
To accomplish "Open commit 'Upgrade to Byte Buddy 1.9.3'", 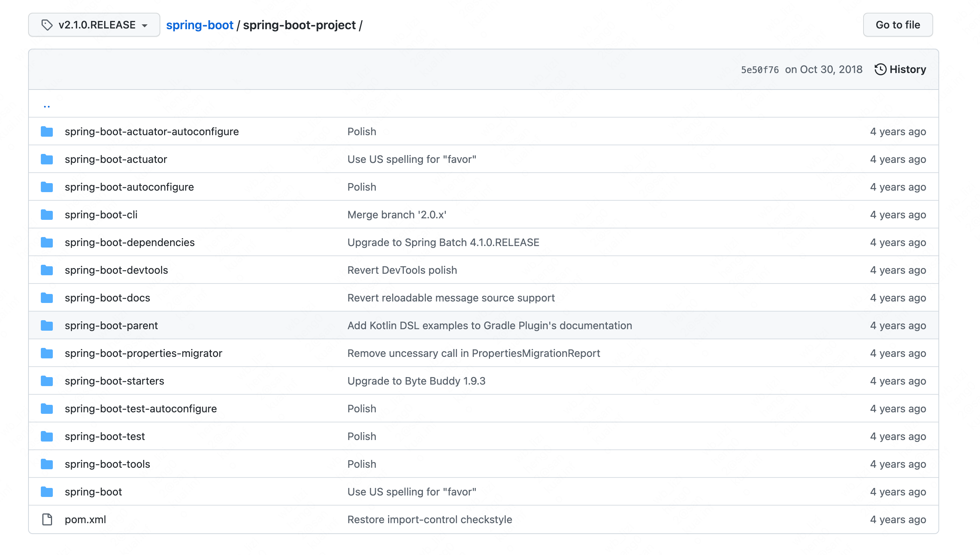I will click(x=417, y=381).
